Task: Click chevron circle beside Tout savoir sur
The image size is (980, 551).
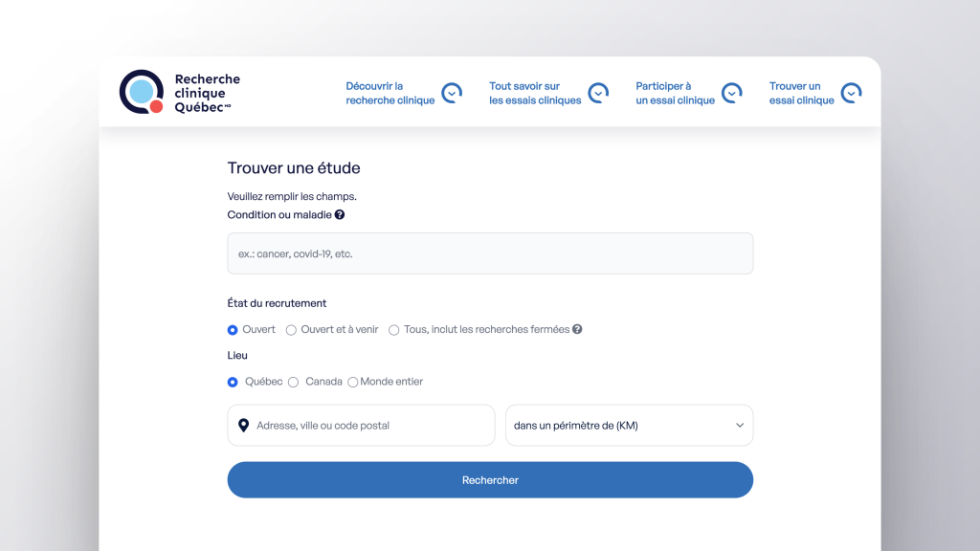Action: point(598,93)
